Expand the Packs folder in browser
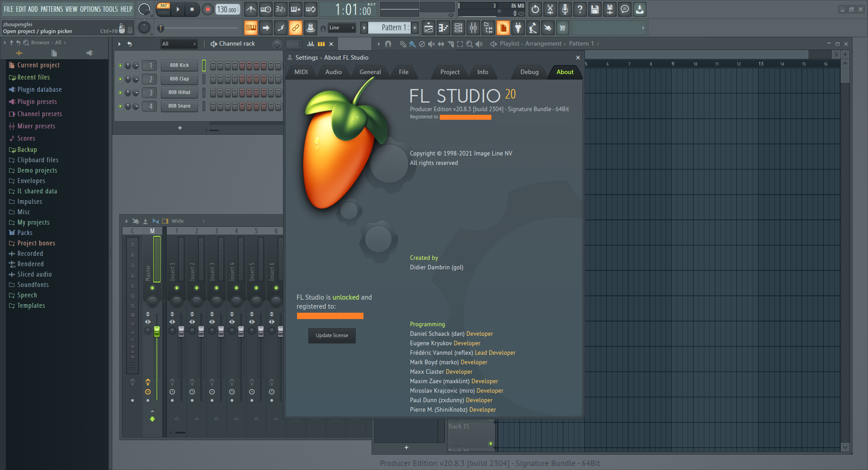 (x=21, y=233)
